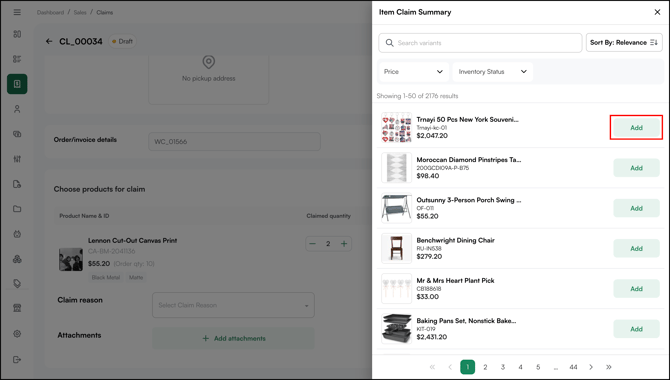Click 'Showing 1-50 of 2176 results' text

coord(417,96)
